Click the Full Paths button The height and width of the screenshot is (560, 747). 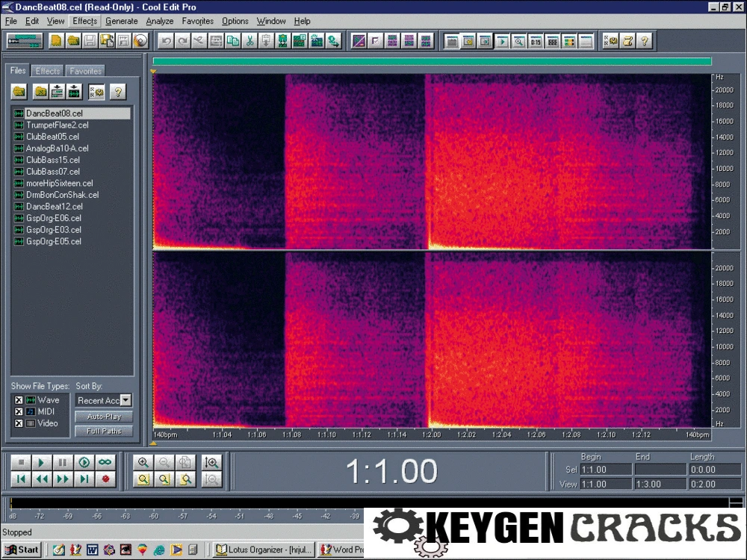(x=103, y=431)
